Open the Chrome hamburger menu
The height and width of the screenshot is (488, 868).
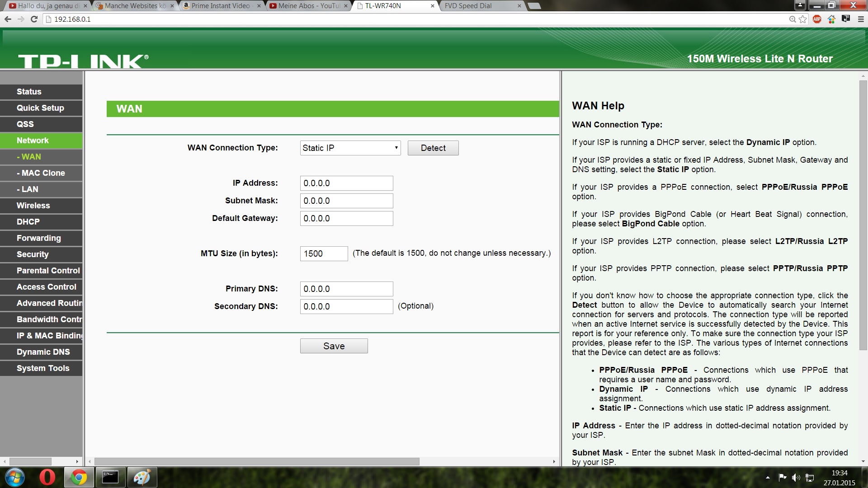click(x=860, y=19)
